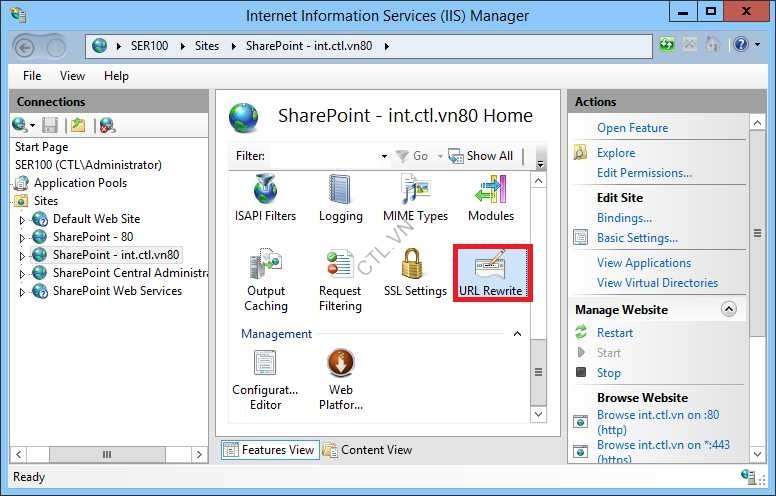Click View Virtual Directories link
The width and height of the screenshot is (776, 496).
(657, 283)
